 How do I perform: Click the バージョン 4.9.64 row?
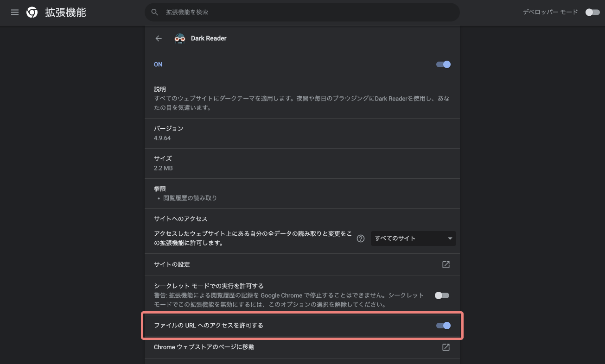point(301,133)
